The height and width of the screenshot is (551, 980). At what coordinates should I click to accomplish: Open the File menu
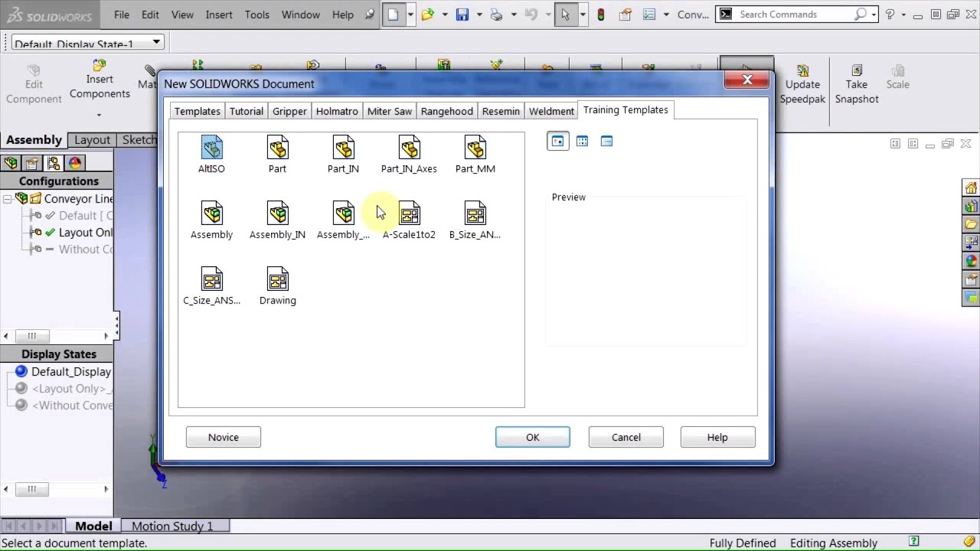pos(122,15)
